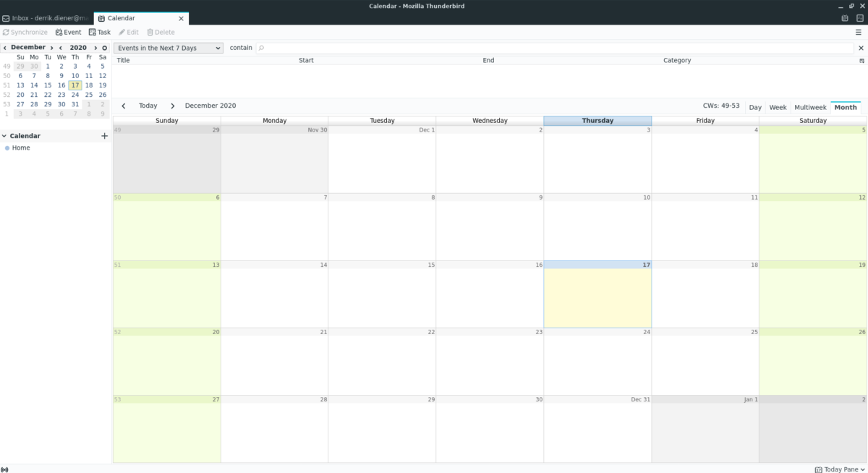
Task: Create a new Event from the toolbar
Action: click(x=68, y=32)
